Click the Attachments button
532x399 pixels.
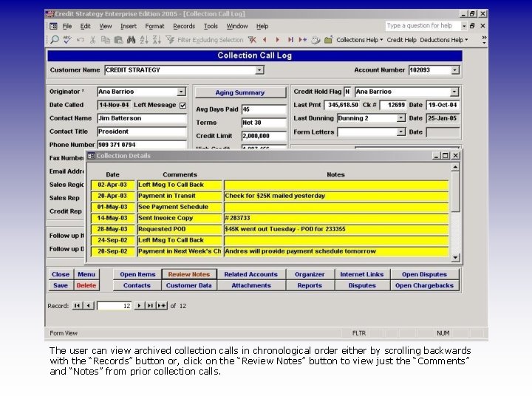pos(251,285)
